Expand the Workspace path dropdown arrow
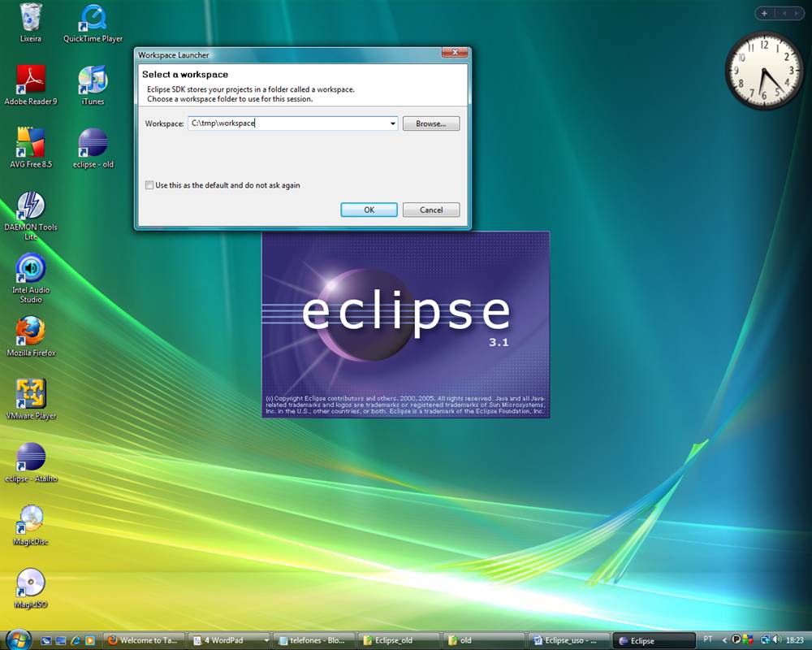The width and height of the screenshot is (812, 650). 392,123
